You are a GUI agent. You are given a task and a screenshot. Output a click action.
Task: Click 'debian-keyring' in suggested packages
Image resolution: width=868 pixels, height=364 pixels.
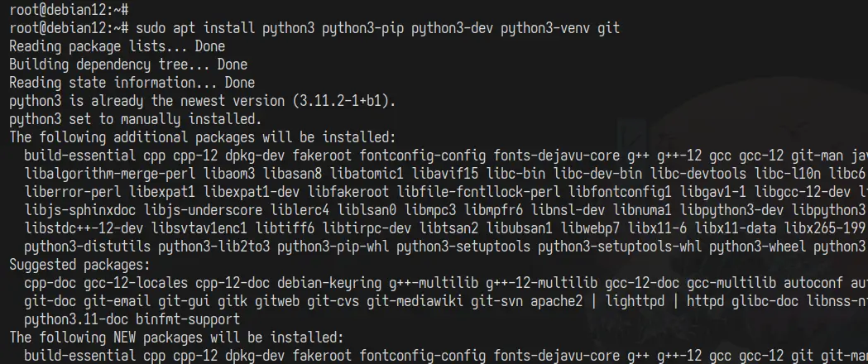pos(329,283)
